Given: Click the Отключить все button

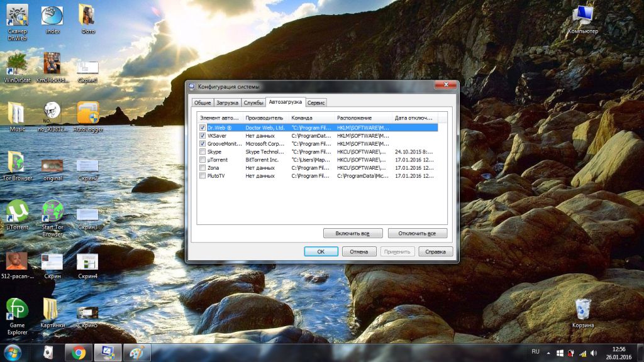Looking at the screenshot, I should coord(418,233).
